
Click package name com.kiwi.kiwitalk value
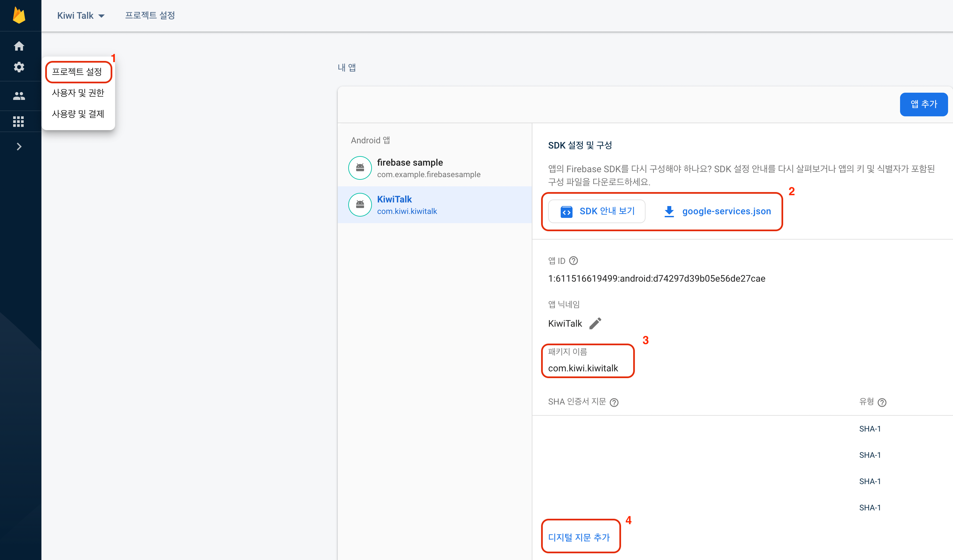click(x=583, y=368)
